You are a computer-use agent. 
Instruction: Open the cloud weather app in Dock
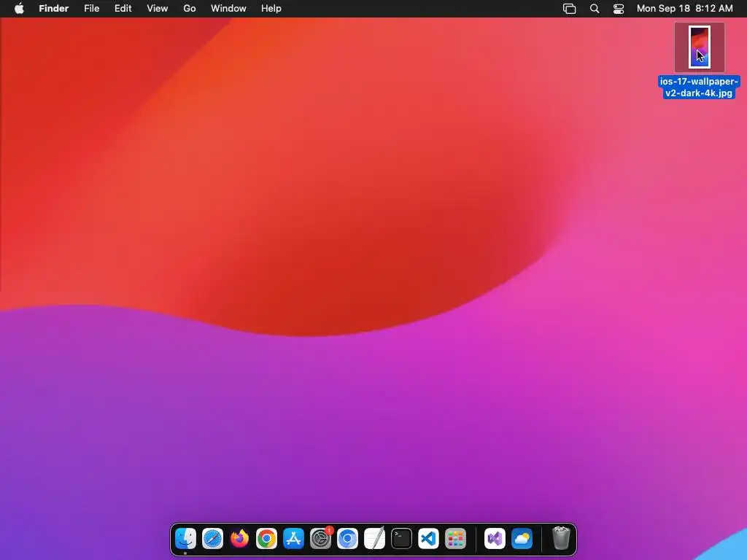pyautogui.click(x=522, y=539)
